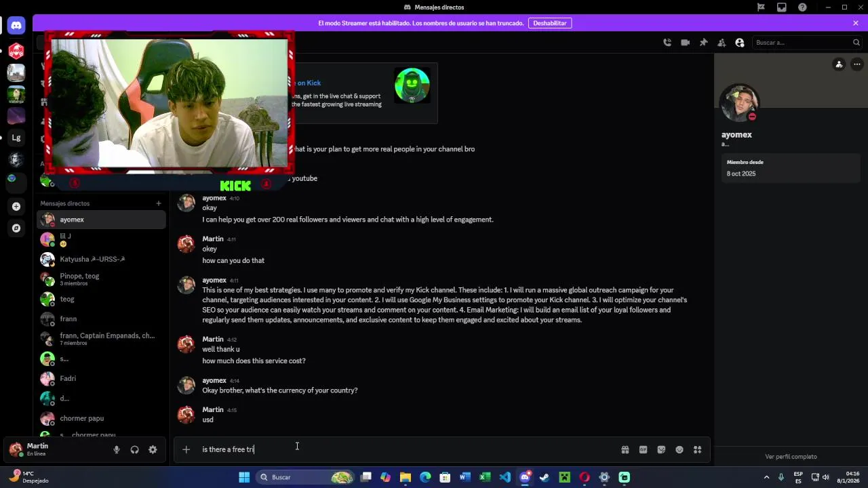Toggle headphone deafen in user panel
Viewport: 868px width, 488px height.
point(135,449)
